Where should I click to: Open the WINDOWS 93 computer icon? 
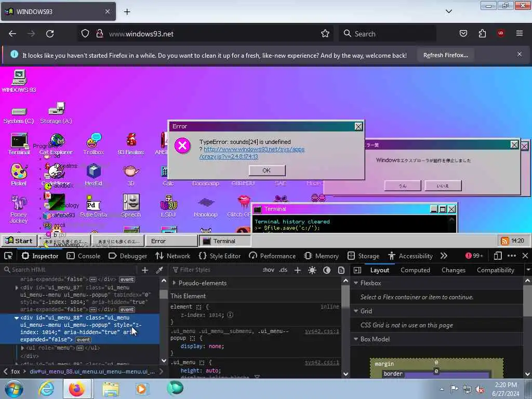tap(19, 81)
